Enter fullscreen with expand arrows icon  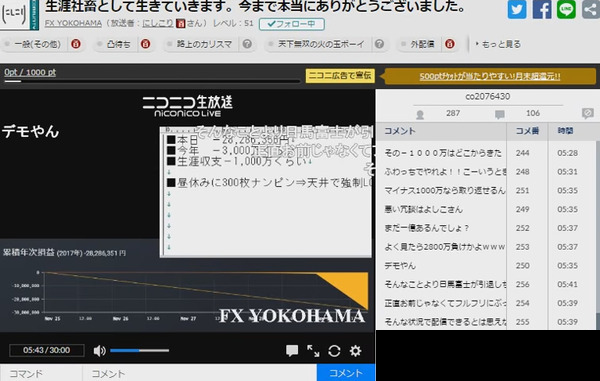pos(313,351)
